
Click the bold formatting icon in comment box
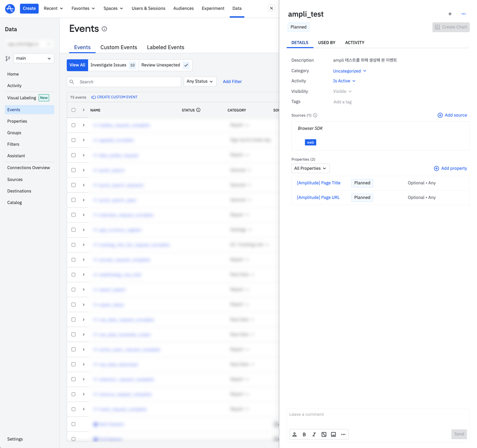304,434
